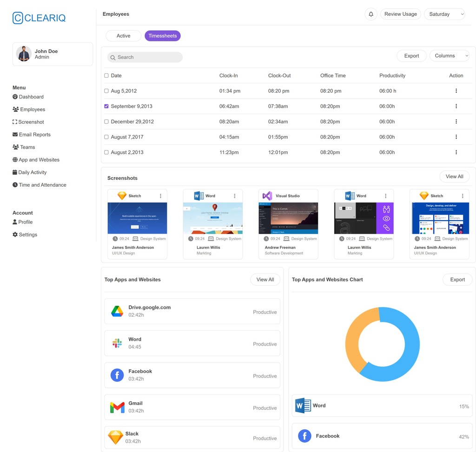The height and width of the screenshot is (452, 476).
Task: Open action menu for August 7,2017 row
Action: pyautogui.click(x=456, y=137)
